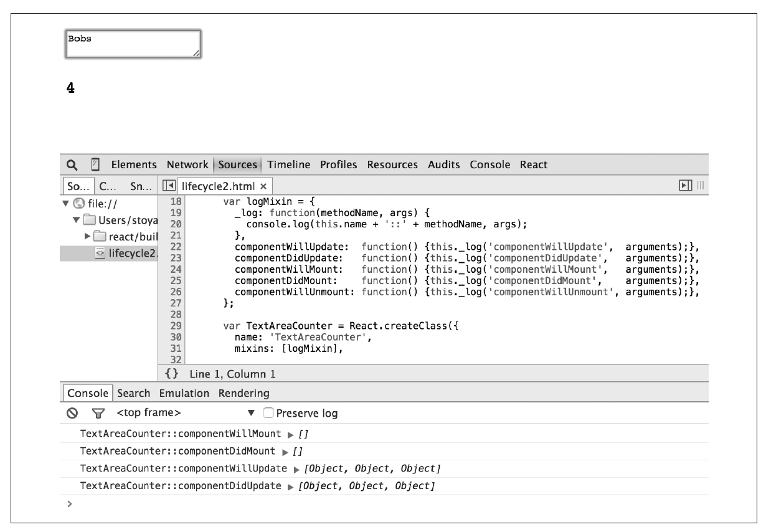
Task: Click the search magnifier icon in DevTools
Action: (x=72, y=165)
